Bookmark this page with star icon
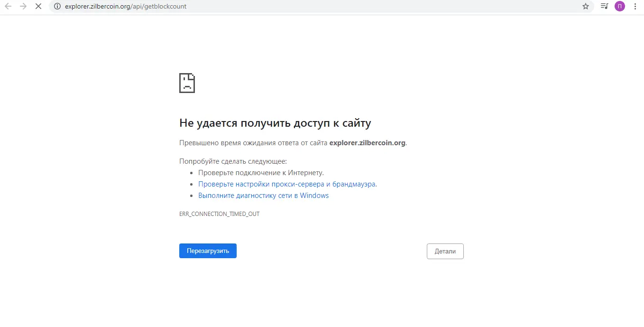Image resolution: width=644 pixels, height=327 pixels. click(x=586, y=7)
